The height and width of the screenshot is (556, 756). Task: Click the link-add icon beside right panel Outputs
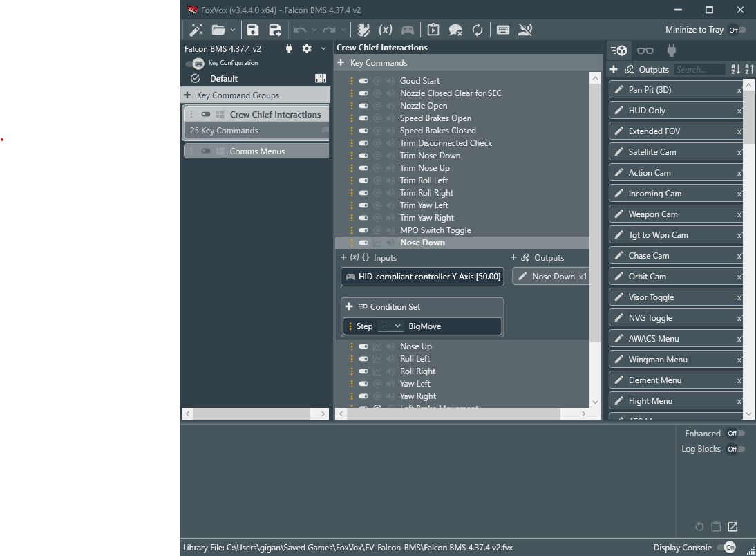[x=630, y=69]
